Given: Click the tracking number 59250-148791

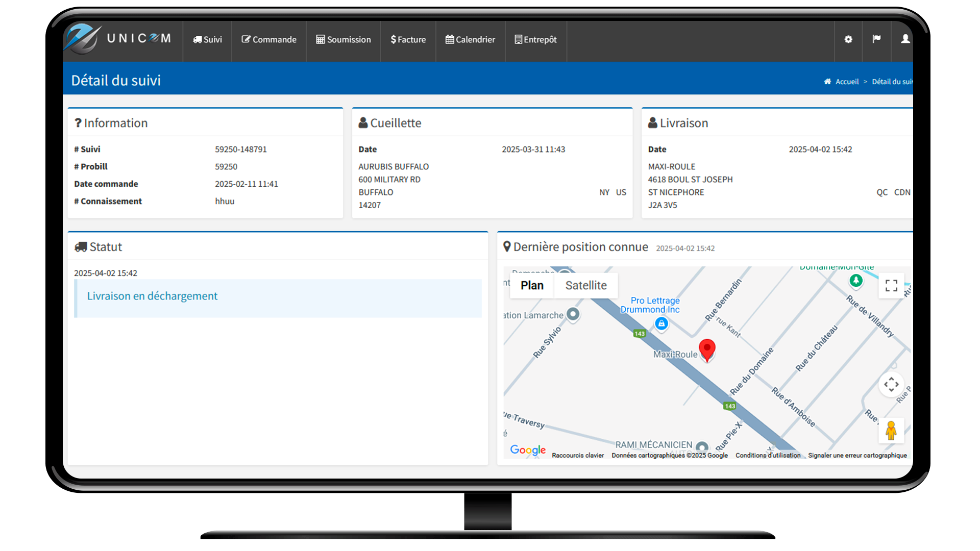Looking at the screenshot, I should pyautogui.click(x=241, y=149).
